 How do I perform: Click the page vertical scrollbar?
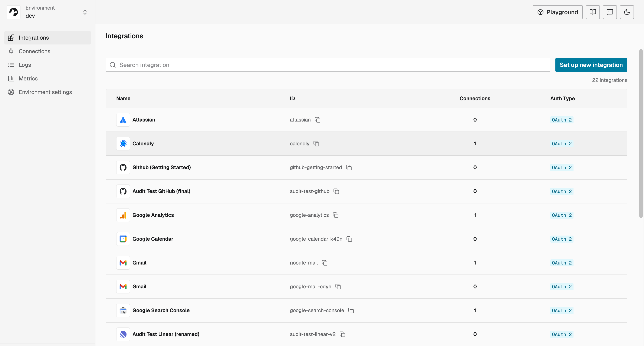click(641, 134)
